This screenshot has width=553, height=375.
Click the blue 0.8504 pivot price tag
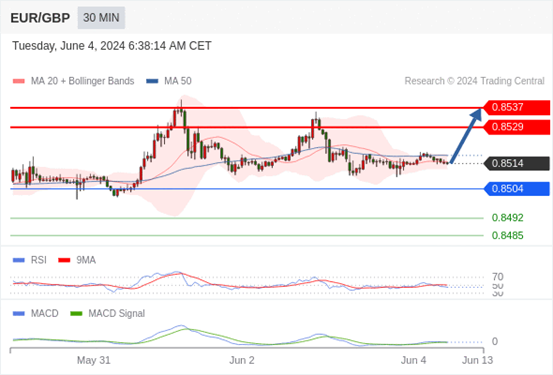pos(516,189)
